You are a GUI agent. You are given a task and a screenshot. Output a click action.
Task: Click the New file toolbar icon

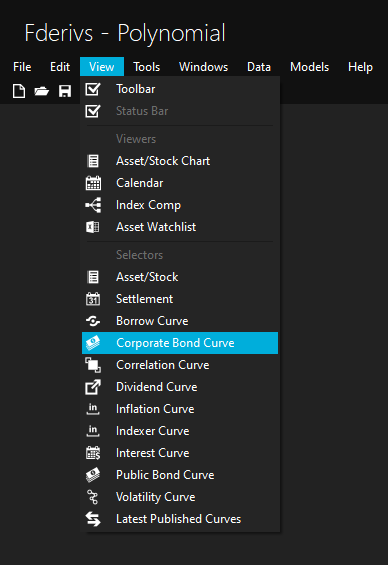click(19, 91)
